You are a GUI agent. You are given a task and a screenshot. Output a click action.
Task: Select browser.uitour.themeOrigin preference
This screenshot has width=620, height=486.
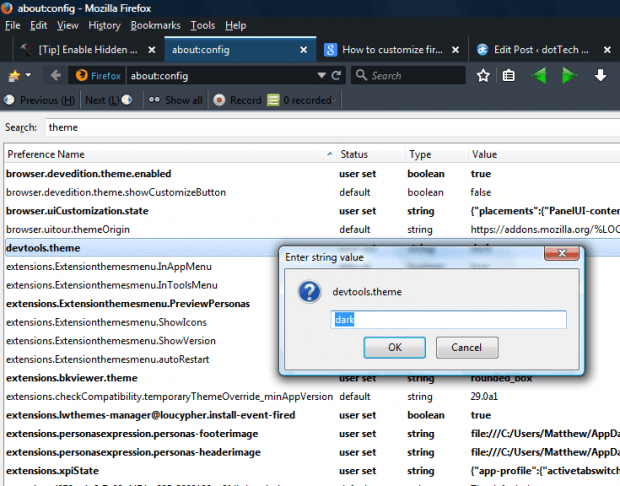pyautogui.click(x=312, y=229)
